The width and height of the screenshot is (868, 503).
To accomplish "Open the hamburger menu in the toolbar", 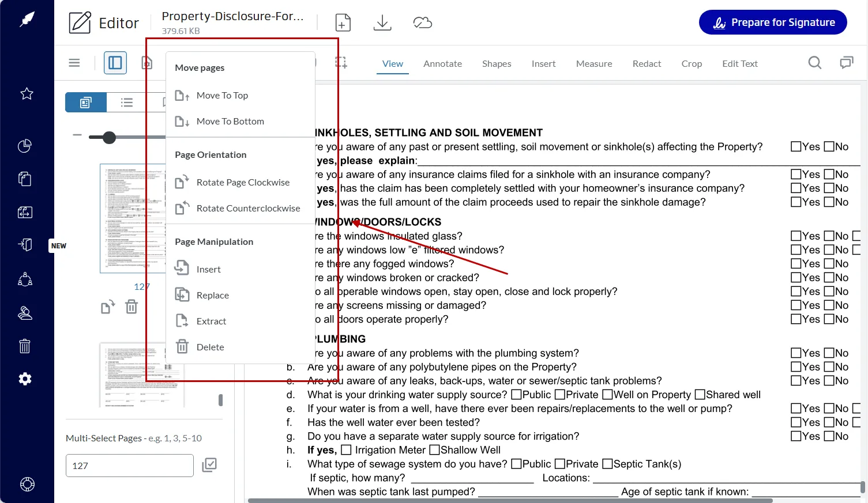I will (x=74, y=63).
